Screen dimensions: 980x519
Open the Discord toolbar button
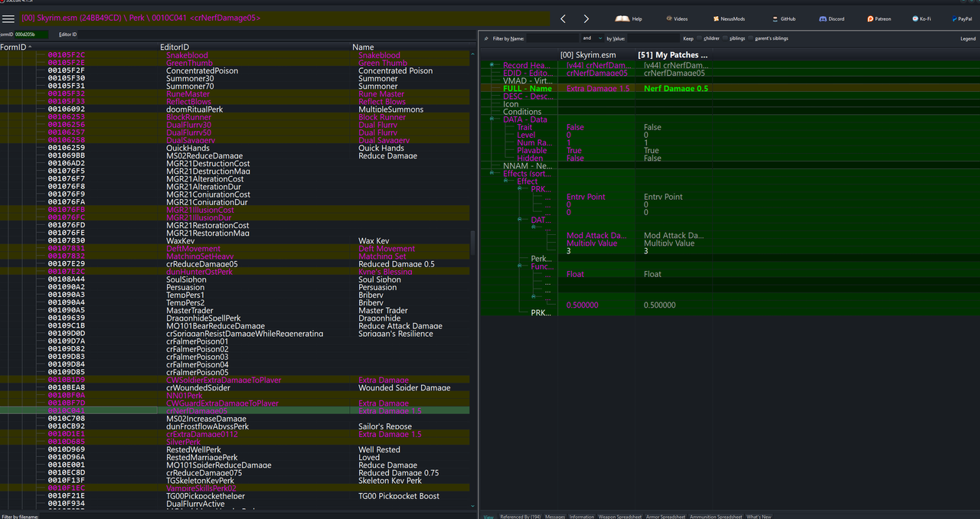[833, 18]
